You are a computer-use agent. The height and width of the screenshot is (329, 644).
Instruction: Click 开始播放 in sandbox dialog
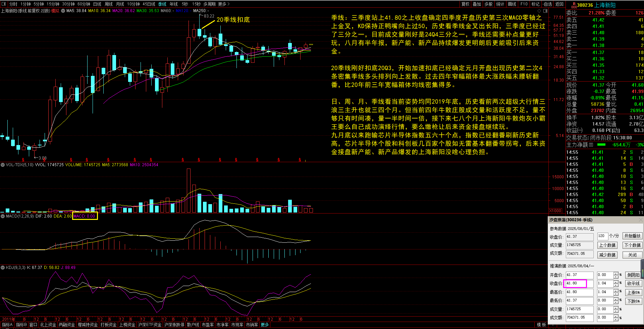(633, 236)
